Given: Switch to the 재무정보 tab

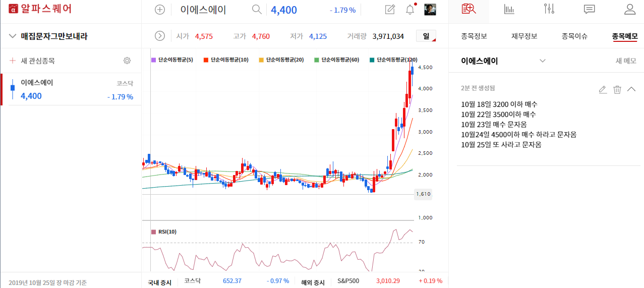Looking at the screenshot, I should coord(524,36).
